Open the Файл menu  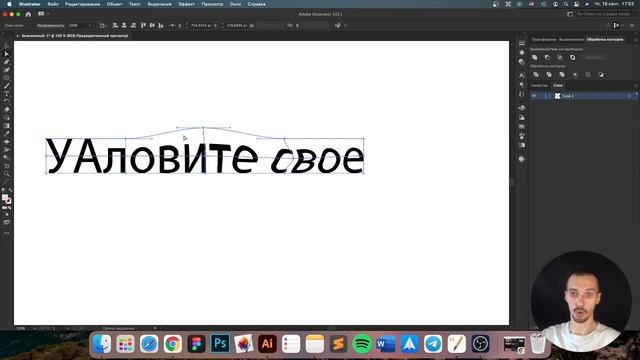53,4
